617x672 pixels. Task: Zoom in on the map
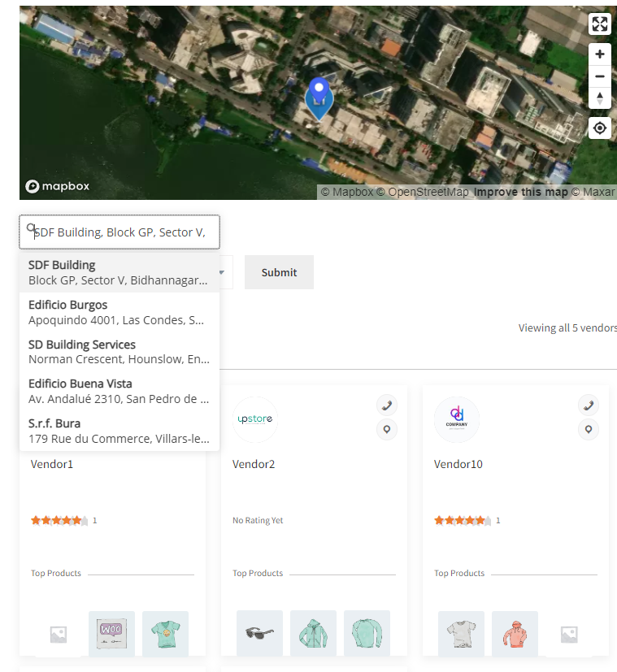[x=599, y=54]
